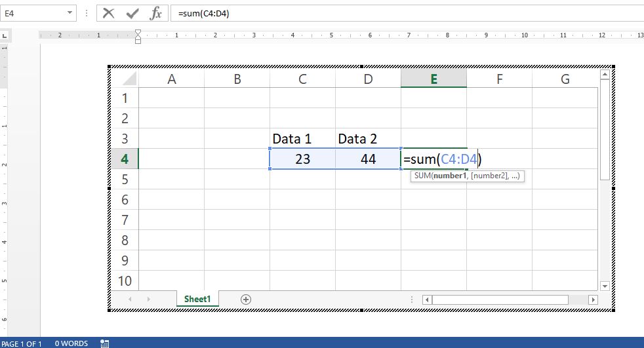The width and height of the screenshot is (644, 348).
Task: Select row 5 header
Action: 125,180
